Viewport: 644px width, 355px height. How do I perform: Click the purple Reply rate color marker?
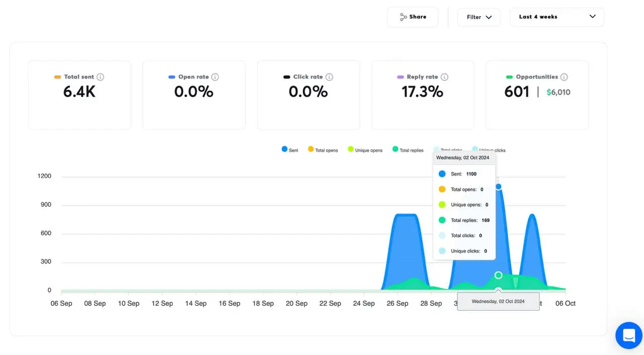[400, 77]
